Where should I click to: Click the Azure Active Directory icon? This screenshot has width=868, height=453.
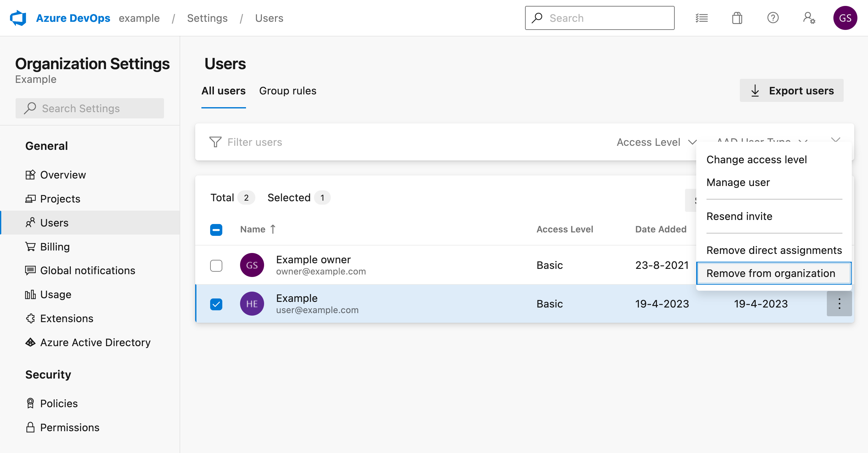pos(30,342)
